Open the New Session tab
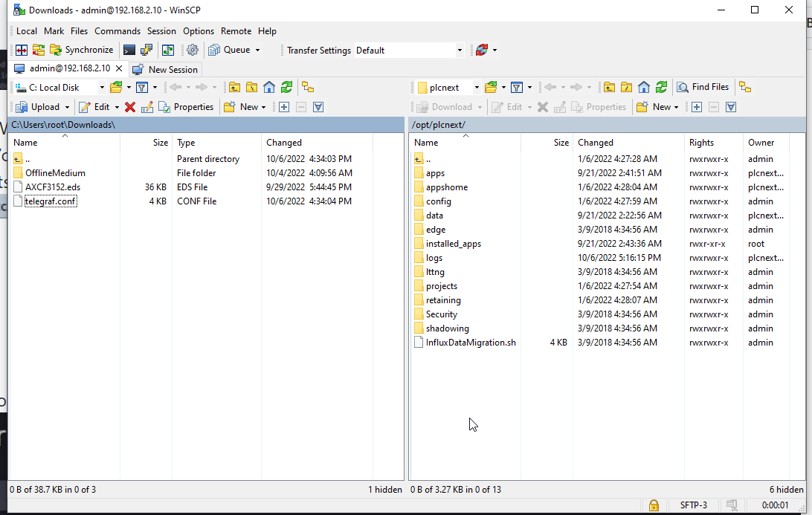 (165, 69)
